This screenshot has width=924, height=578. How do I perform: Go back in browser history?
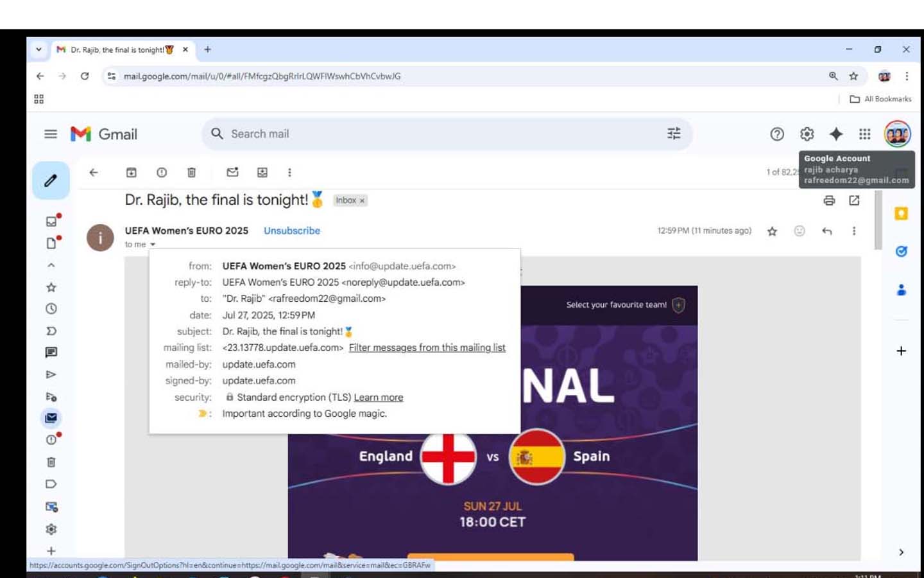pos(40,76)
